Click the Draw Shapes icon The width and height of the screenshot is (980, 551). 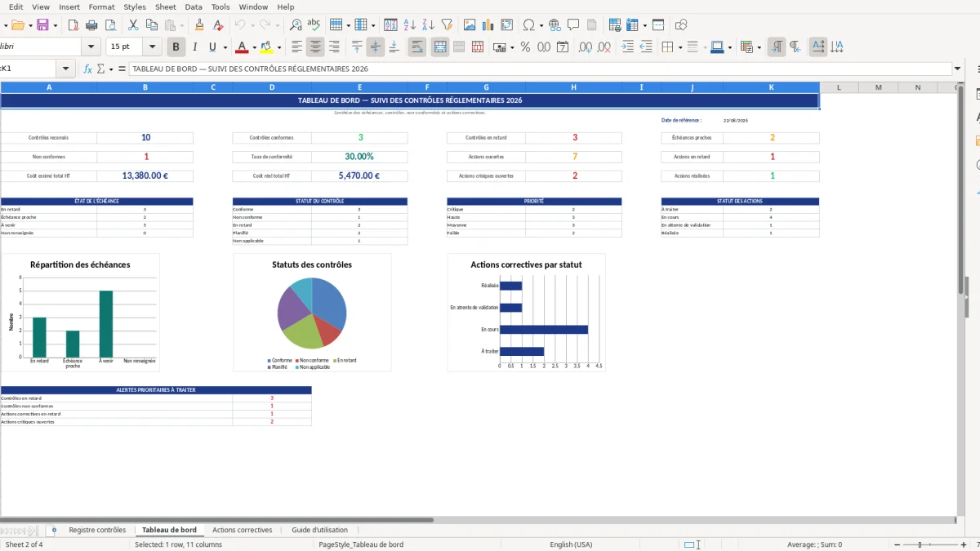pos(681,25)
